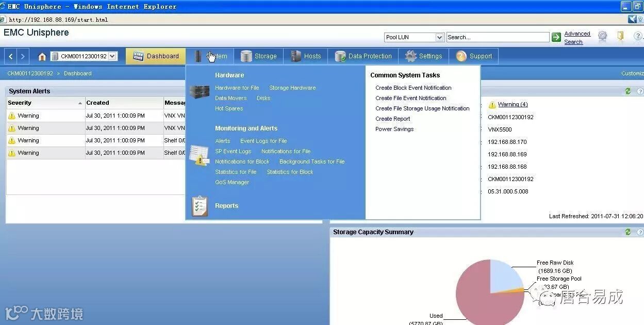Screen dimensions: 644x325
Task: Open Statistics for Block
Action: click(290, 172)
